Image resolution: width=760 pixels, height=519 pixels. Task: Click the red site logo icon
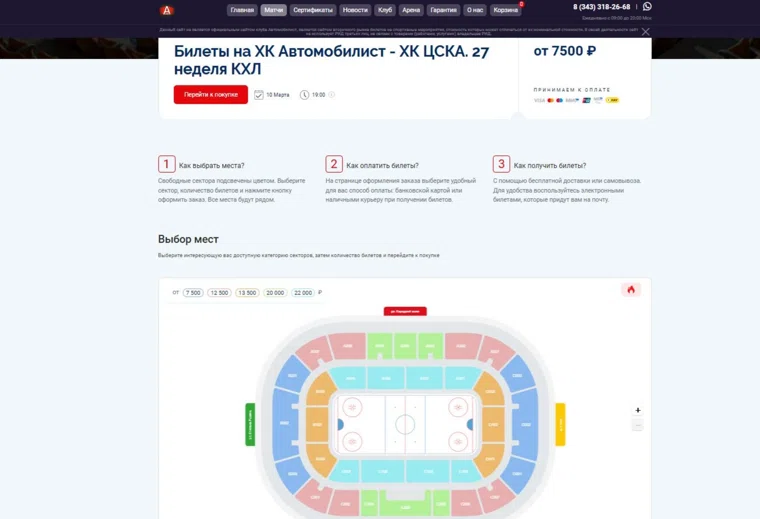[167, 10]
